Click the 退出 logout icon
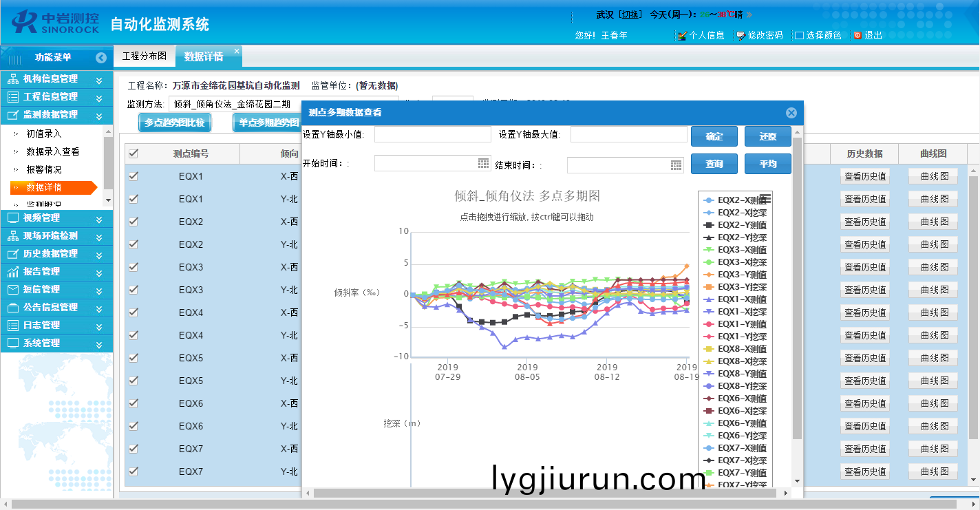980x510 pixels. click(x=857, y=35)
